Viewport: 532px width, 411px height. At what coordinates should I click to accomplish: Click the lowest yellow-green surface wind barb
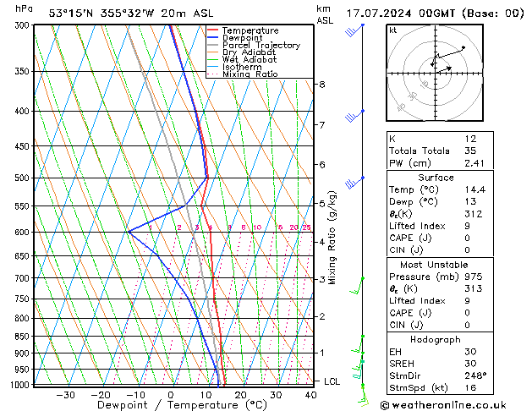click(x=363, y=395)
